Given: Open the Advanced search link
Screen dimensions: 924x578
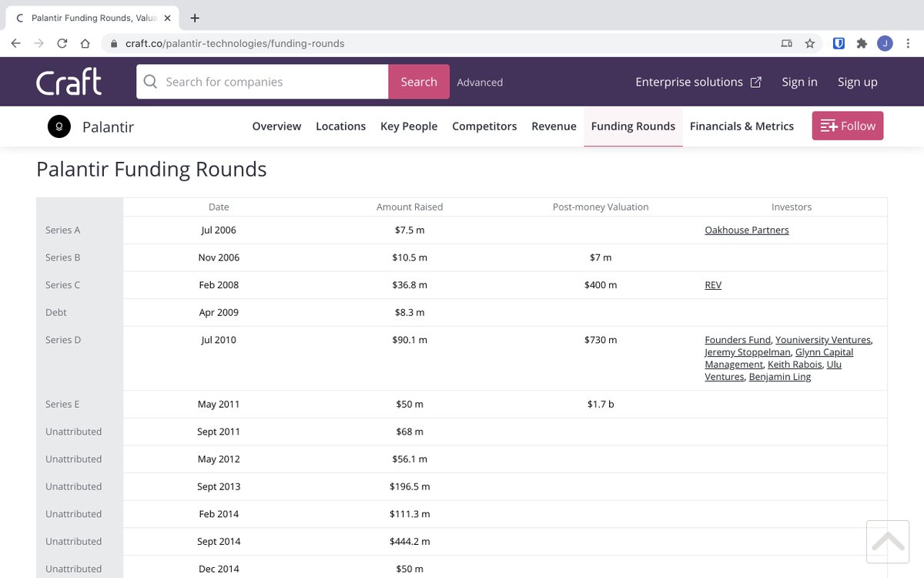Looking at the screenshot, I should click(x=480, y=82).
